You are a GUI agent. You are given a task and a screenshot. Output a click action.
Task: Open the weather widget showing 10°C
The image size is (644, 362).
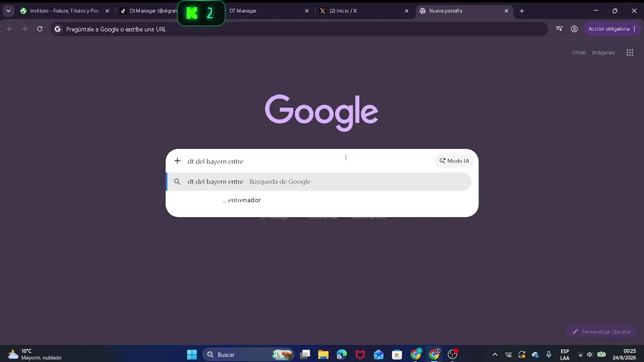pyautogui.click(x=35, y=354)
